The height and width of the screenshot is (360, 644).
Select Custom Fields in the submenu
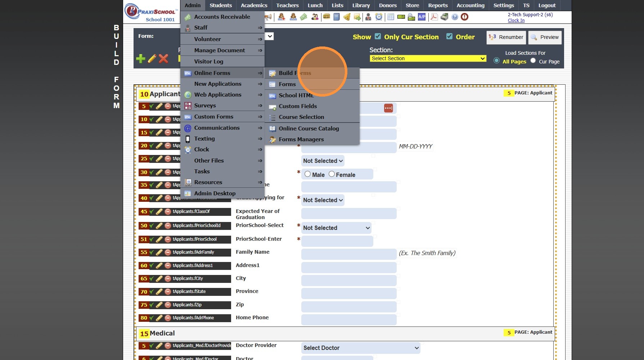pyautogui.click(x=312, y=106)
